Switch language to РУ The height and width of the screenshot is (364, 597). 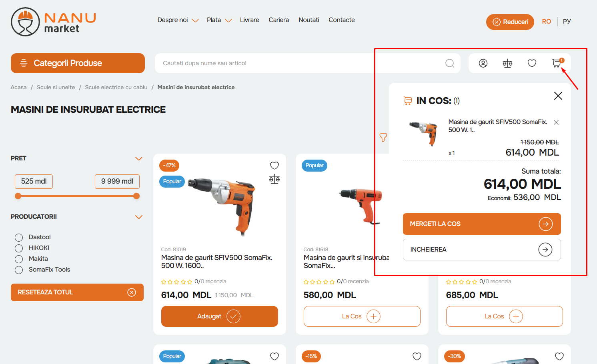(567, 22)
